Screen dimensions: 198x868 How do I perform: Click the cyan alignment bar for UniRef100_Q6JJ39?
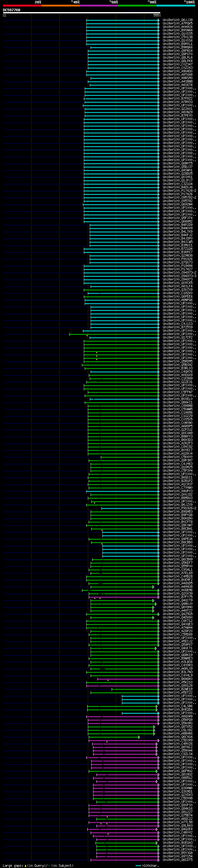123,20
